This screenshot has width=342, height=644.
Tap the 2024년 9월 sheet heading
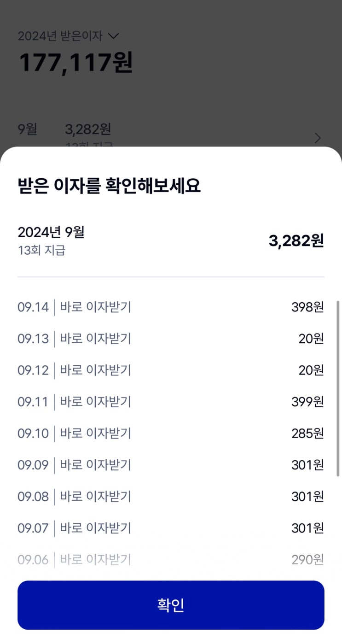click(51, 232)
